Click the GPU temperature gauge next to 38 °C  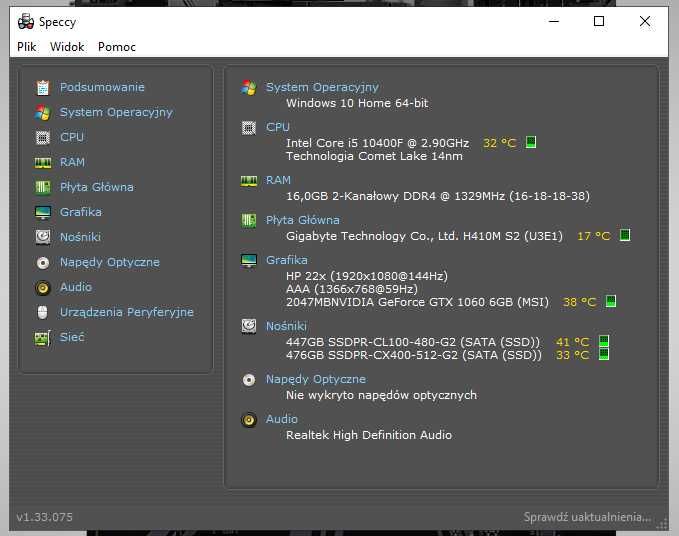tap(611, 301)
